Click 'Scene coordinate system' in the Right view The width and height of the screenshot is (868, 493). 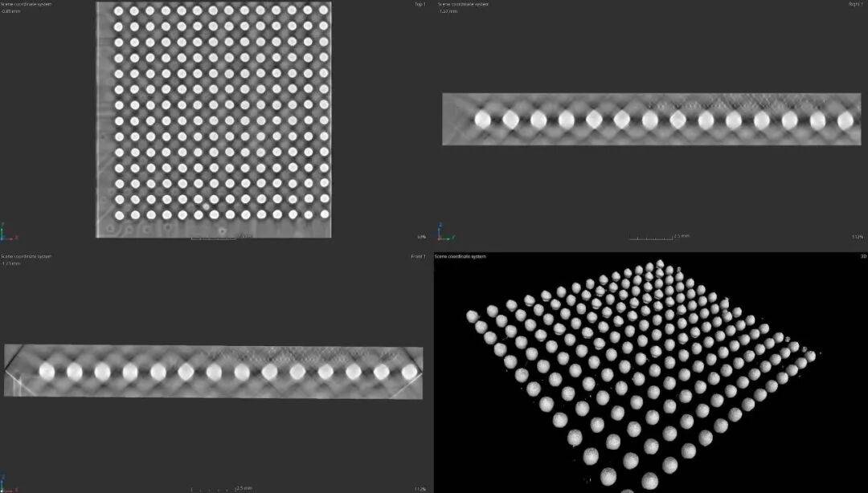463,4
